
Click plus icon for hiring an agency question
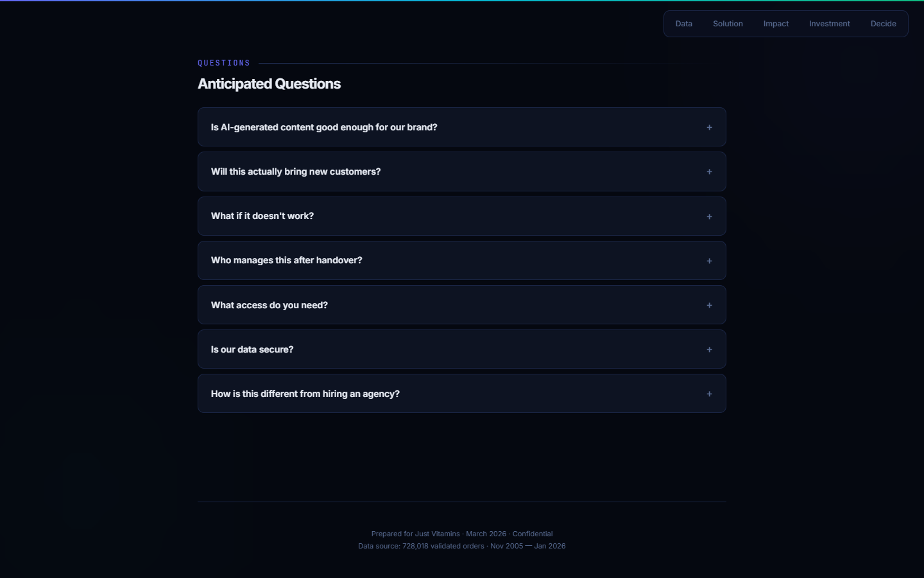point(709,394)
